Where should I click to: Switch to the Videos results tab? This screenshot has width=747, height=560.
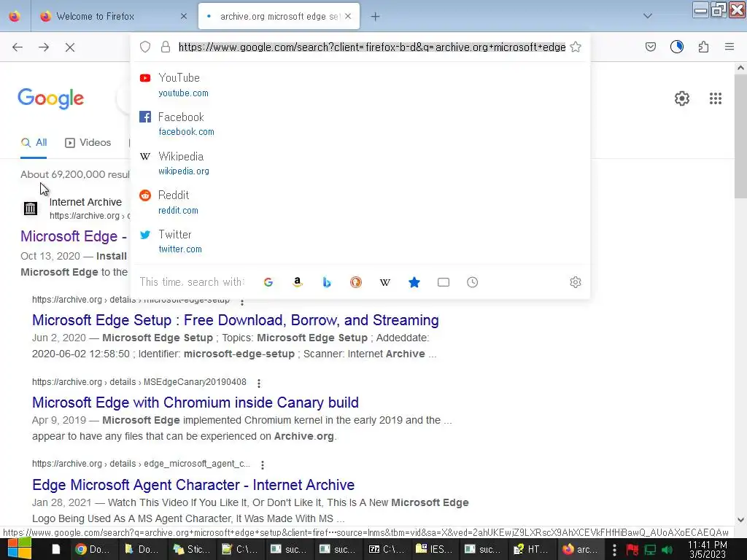[88, 142]
